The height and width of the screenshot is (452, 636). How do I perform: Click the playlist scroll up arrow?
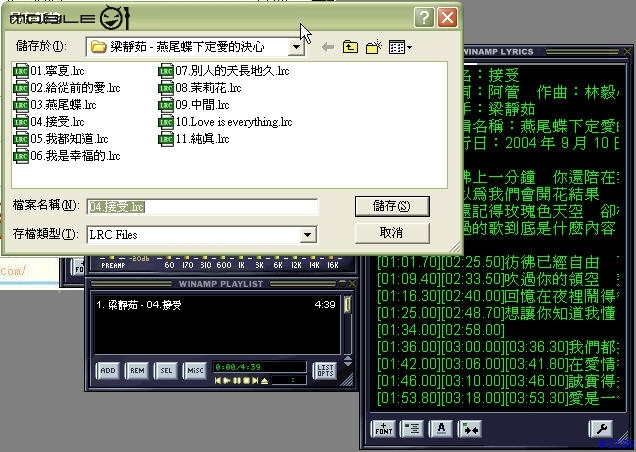[348, 358]
